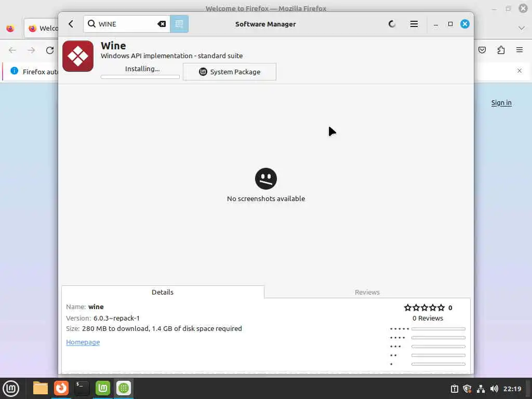
Task: Open Terminal from the taskbar
Action: coord(82,388)
